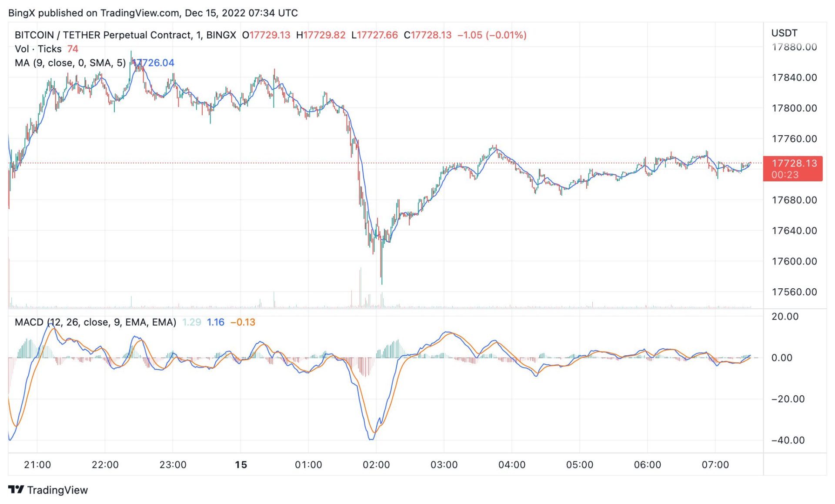Click the blue MA value 17726.04

(x=154, y=63)
